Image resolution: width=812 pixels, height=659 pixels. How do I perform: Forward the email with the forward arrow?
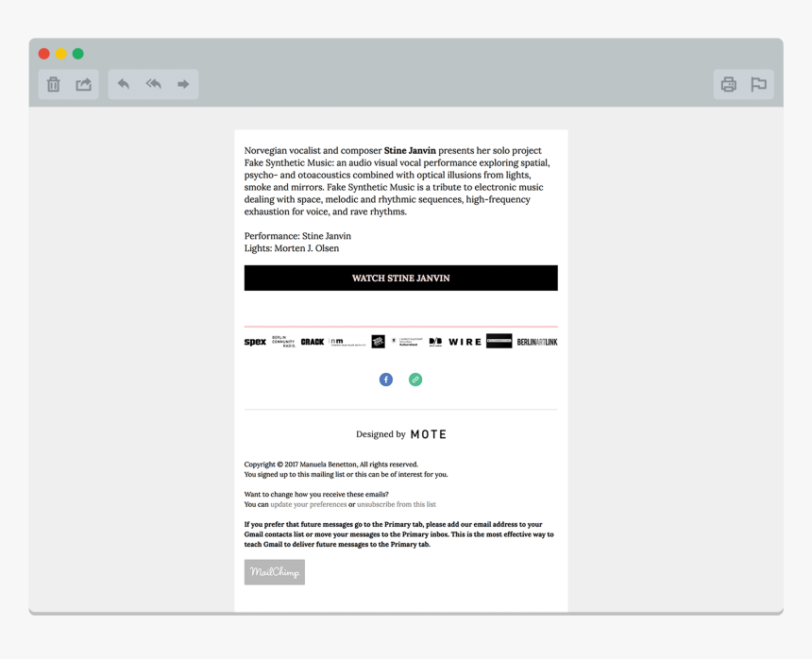click(x=184, y=84)
